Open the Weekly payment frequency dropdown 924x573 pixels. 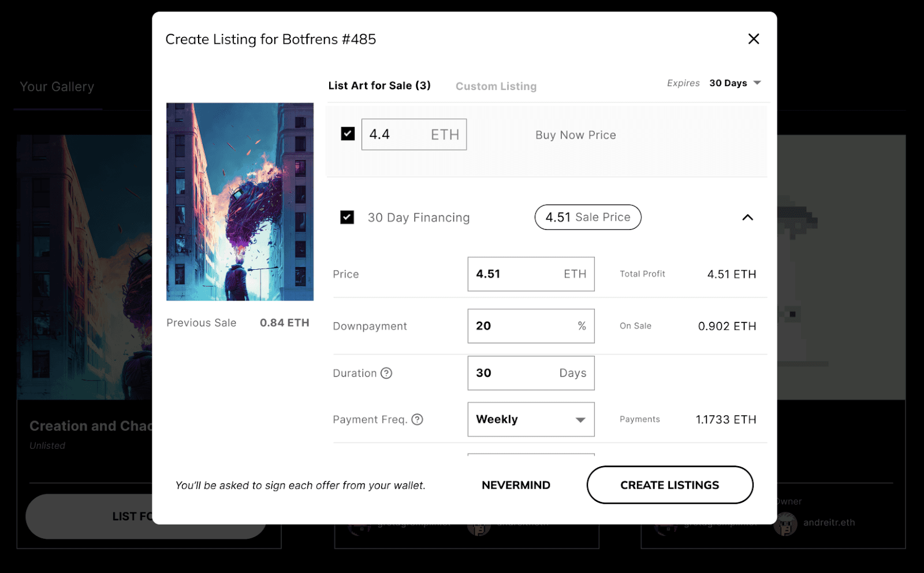click(530, 419)
